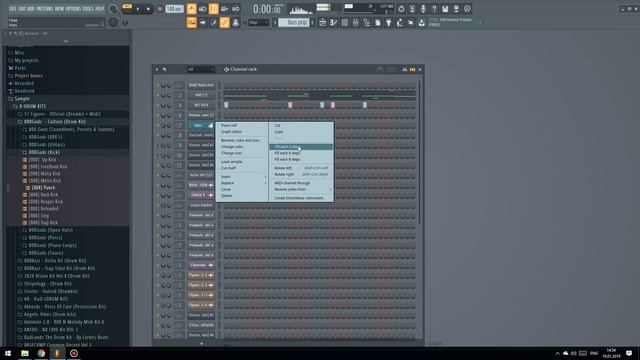Click the step/piano view toggle in Channel rack header
Image resolution: width=640 pixels, height=360 pixels.
(413, 69)
